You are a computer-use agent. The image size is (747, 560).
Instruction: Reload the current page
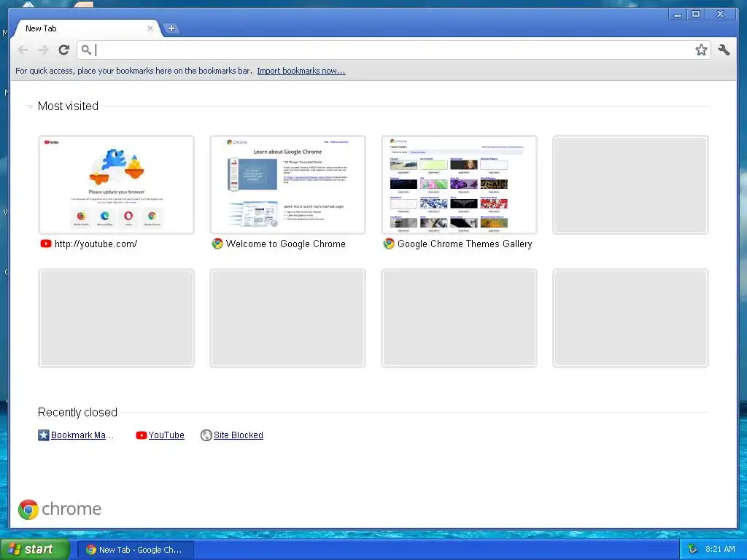tap(64, 50)
